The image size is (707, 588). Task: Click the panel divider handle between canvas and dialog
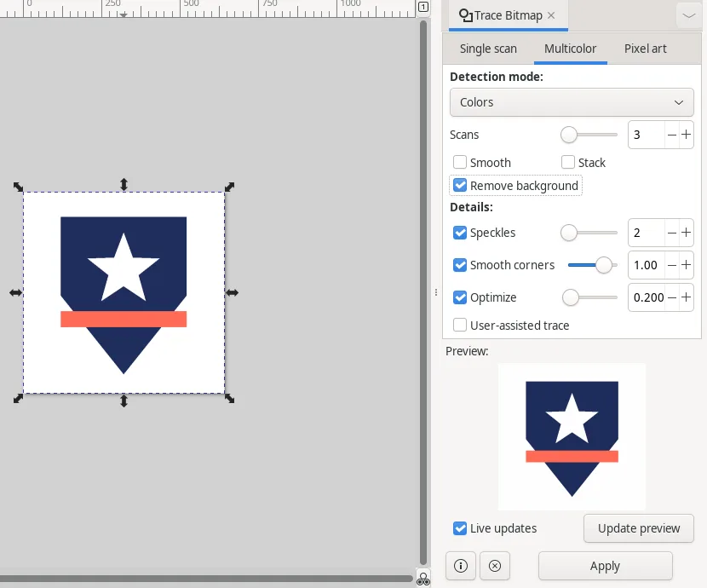(436, 292)
